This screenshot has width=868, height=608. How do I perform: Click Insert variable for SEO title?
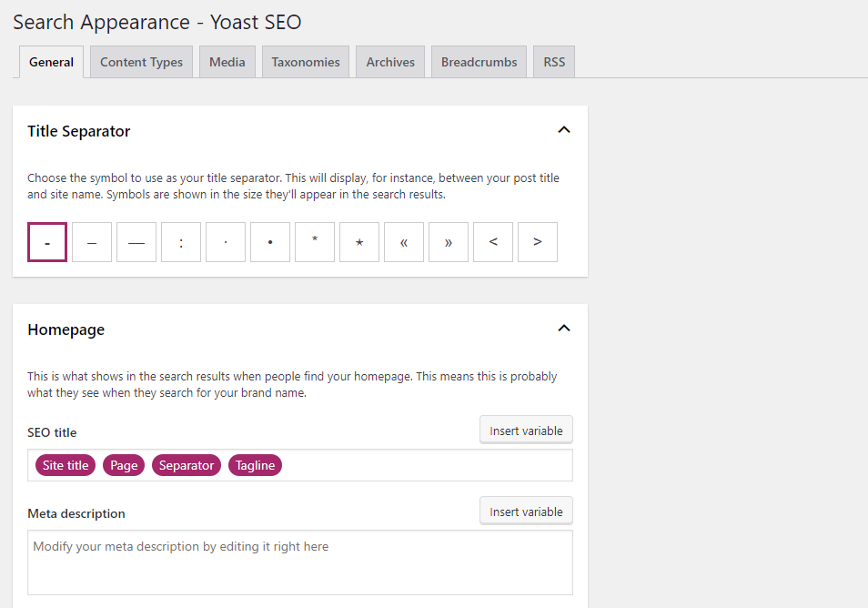526,431
